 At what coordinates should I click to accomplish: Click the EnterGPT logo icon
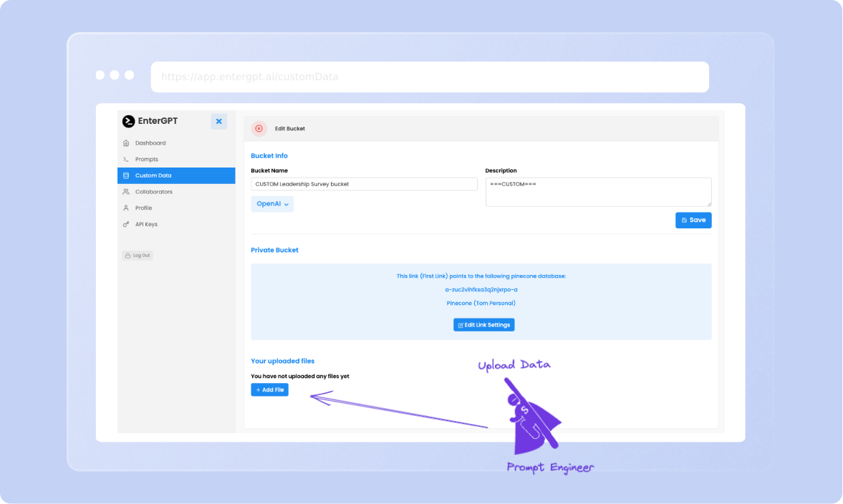(x=128, y=122)
